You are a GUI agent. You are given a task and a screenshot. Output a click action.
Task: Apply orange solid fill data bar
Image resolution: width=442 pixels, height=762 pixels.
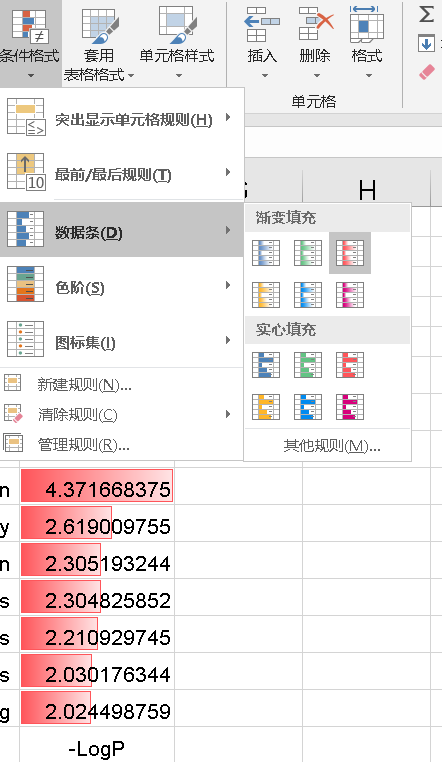[x=266, y=407]
